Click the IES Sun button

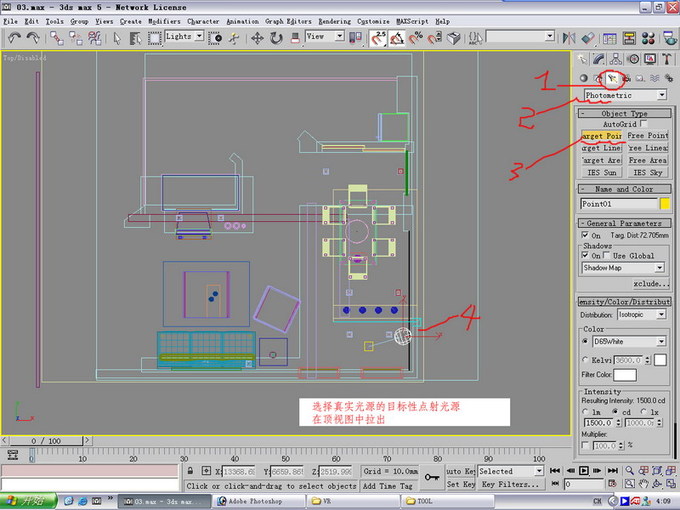[601, 172]
